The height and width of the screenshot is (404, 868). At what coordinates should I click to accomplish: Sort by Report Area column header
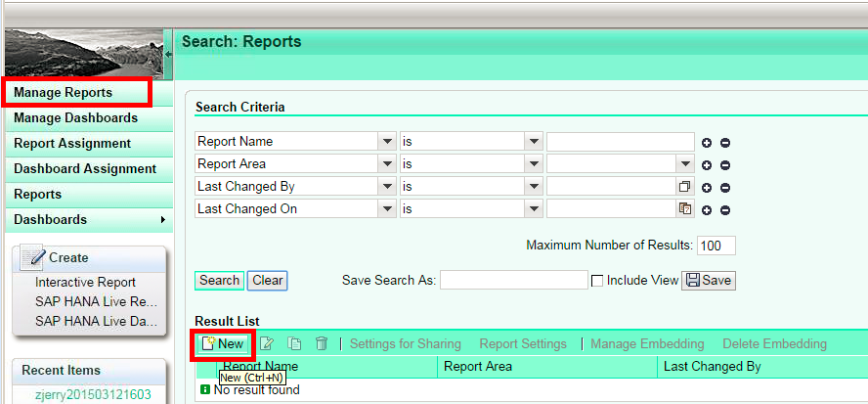547,367
